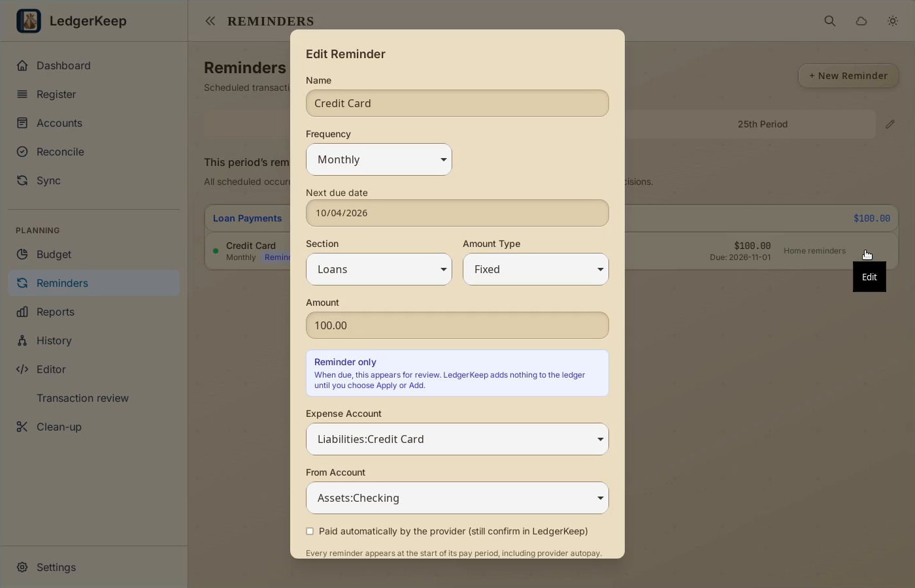Image resolution: width=915 pixels, height=588 pixels.
Task: Open Amount Type Fixed dropdown
Action: tap(536, 269)
